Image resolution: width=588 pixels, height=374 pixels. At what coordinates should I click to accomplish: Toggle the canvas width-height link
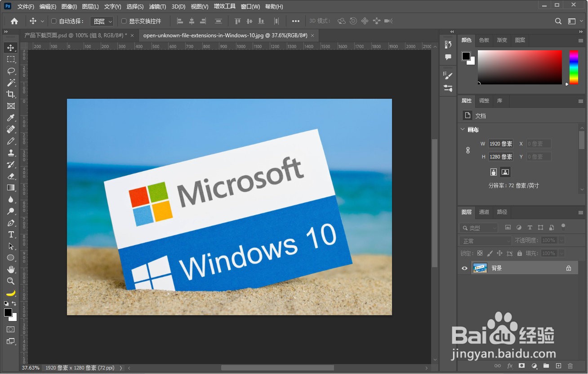468,150
